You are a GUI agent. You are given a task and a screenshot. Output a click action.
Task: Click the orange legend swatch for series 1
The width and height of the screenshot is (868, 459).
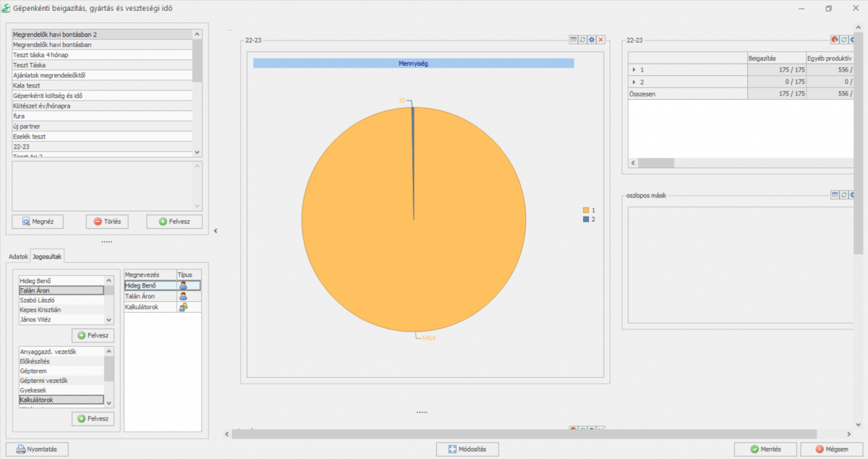586,210
